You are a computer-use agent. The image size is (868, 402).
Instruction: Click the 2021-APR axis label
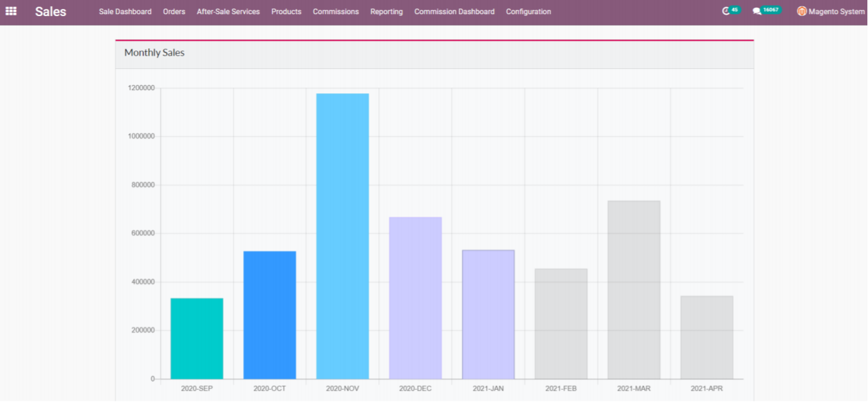[707, 388]
